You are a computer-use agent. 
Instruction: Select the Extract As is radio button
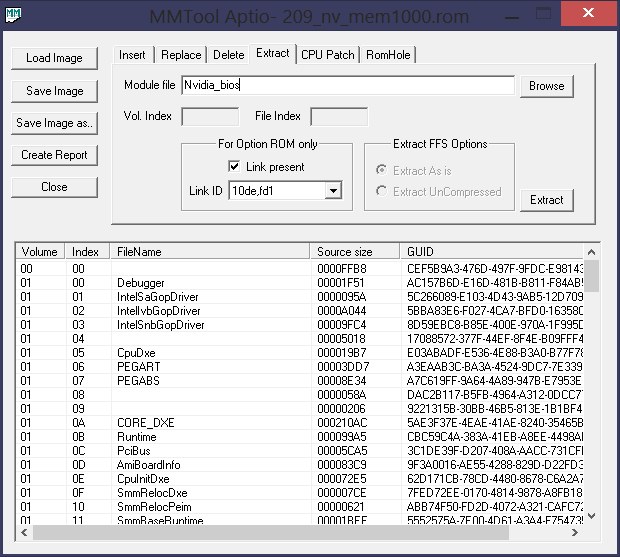[382, 171]
